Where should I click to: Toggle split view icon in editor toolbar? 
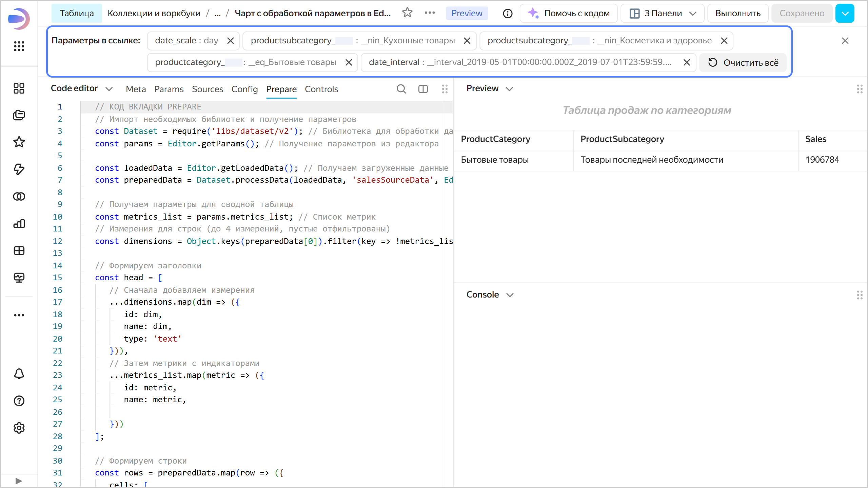[x=423, y=89]
